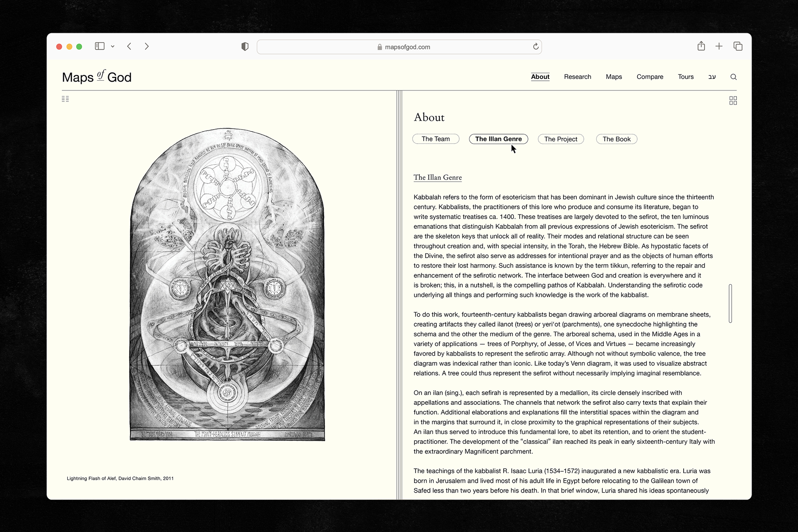This screenshot has height=532, width=798.
Task: Select The Project pill
Action: [561, 139]
